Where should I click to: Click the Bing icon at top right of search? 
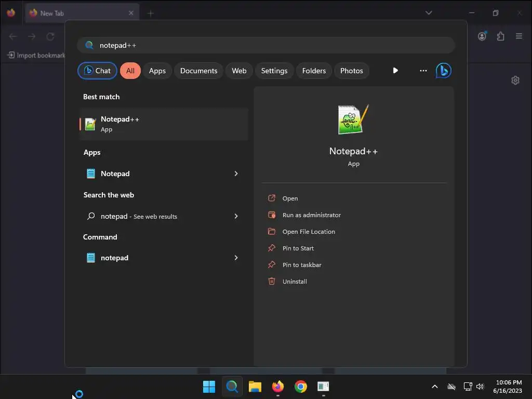pyautogui.click(x=444, y=71)
